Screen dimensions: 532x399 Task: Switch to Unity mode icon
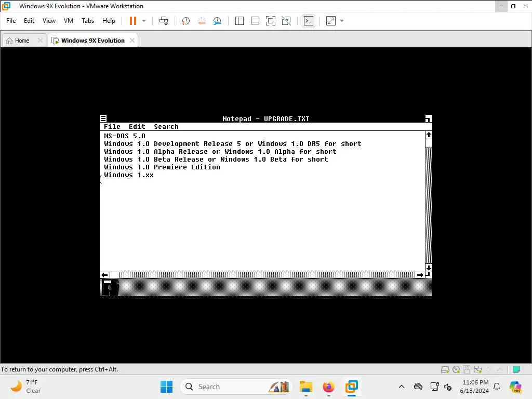point(286,21)
